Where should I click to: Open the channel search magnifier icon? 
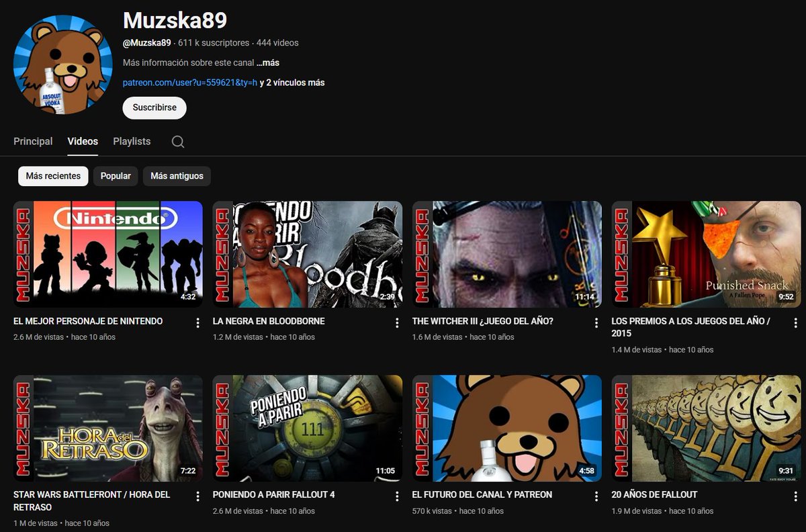[x=178, y=142]
